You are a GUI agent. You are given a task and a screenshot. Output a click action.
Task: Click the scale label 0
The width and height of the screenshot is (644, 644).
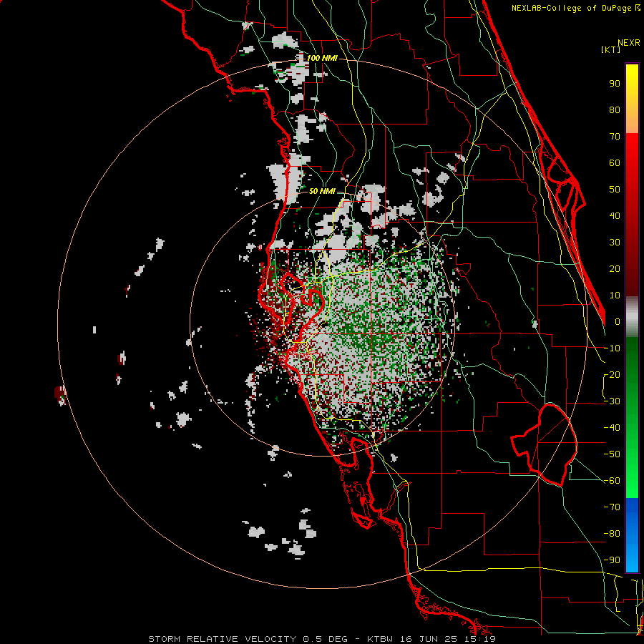pyautogui.click(x=618, y=321)
